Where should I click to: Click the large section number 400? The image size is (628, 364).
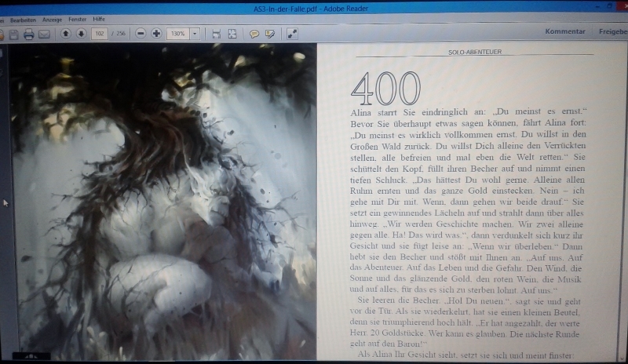click(385, 89)
